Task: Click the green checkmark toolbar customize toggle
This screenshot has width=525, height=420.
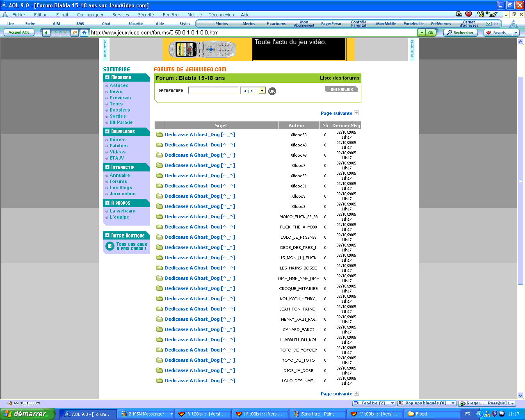Action: tap(489, 24)
